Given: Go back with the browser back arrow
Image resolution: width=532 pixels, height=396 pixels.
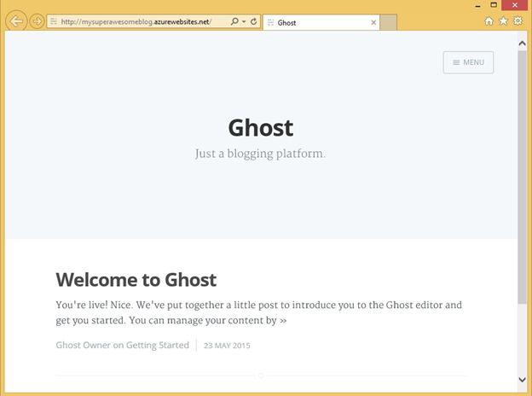Looking at the screenshot, I should (x=16, y=21).
